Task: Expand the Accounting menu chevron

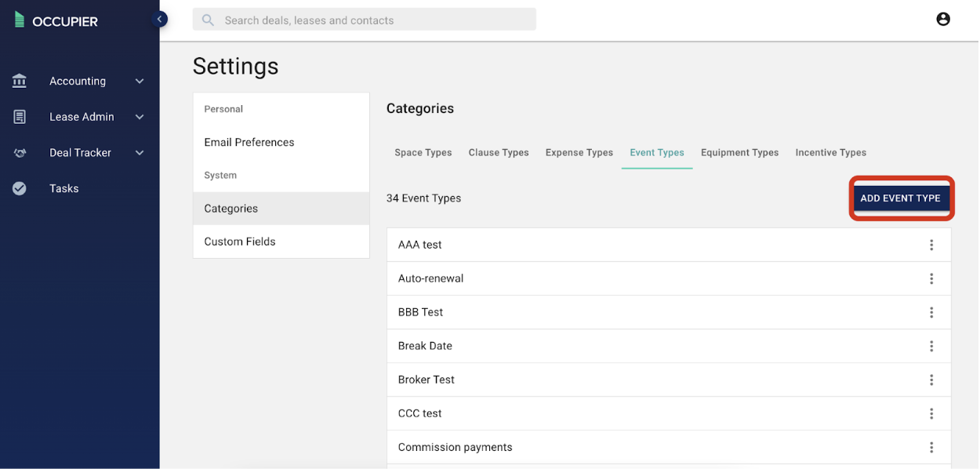Action: [140, 81]
